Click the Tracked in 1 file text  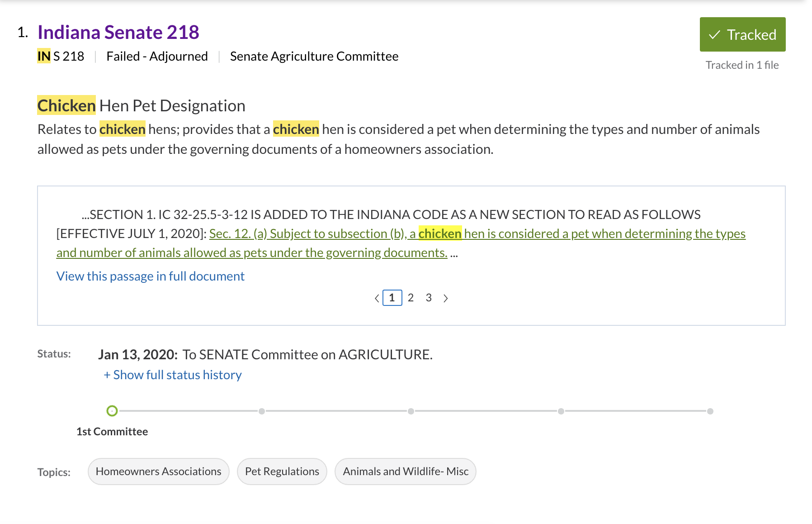tap(742, 65)
